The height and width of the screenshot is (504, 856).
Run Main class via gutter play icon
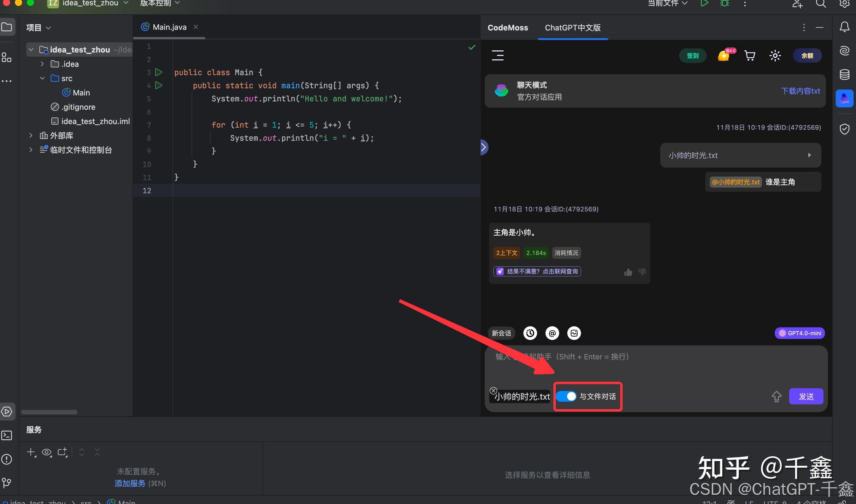click(x=158, y=72)
